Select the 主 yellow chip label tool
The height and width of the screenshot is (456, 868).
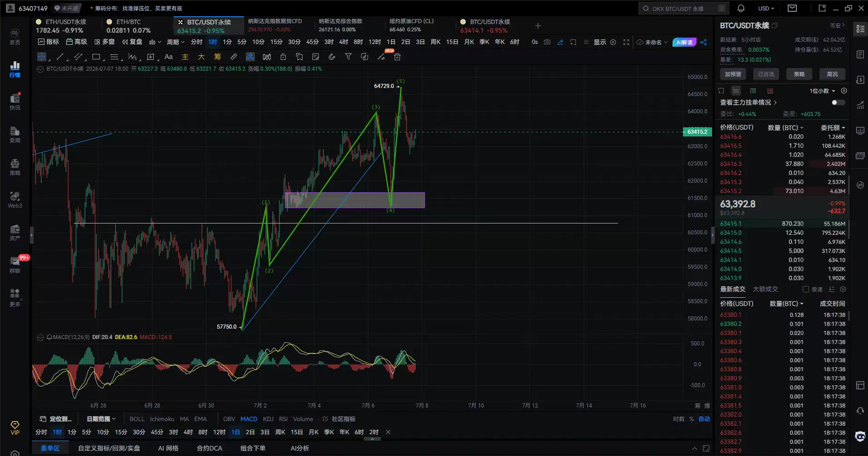(185, 57)
